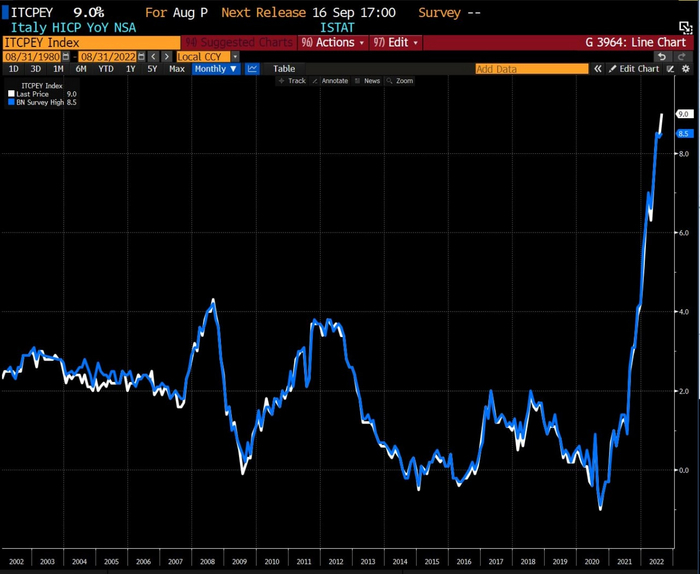Select the 6M range tab
The width and height of the screenshot is (700, 574).
[x=81, y=69]
